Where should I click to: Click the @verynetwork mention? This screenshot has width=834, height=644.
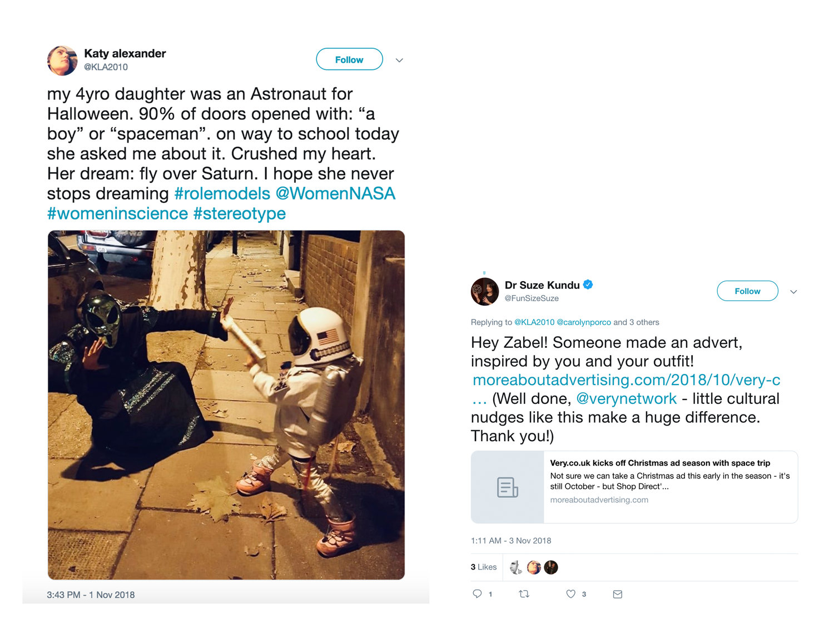coord(626,398)
